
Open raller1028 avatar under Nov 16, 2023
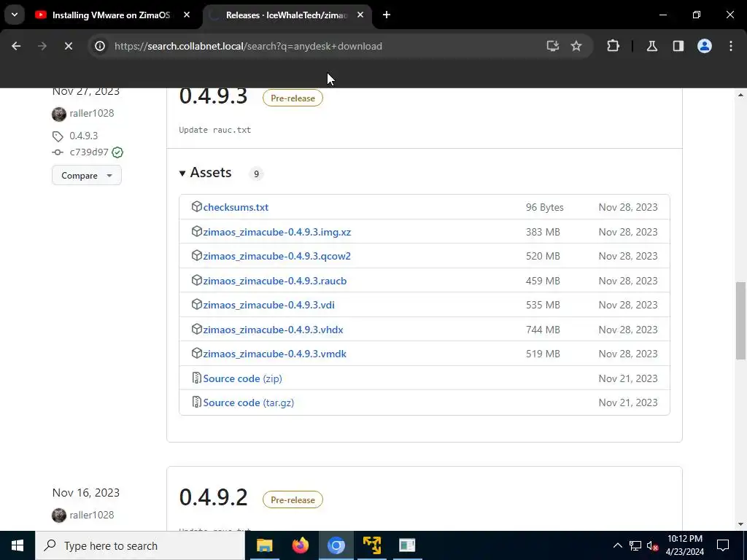(x=59, y=516)
